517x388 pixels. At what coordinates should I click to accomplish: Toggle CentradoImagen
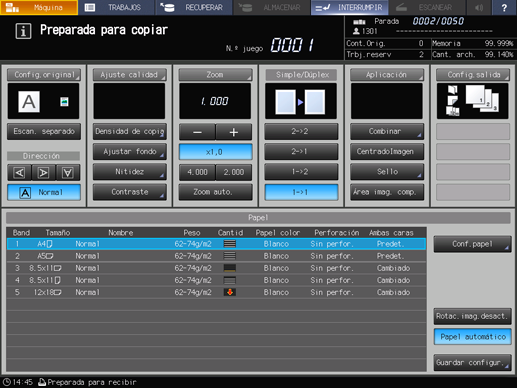tap(387, 152)
